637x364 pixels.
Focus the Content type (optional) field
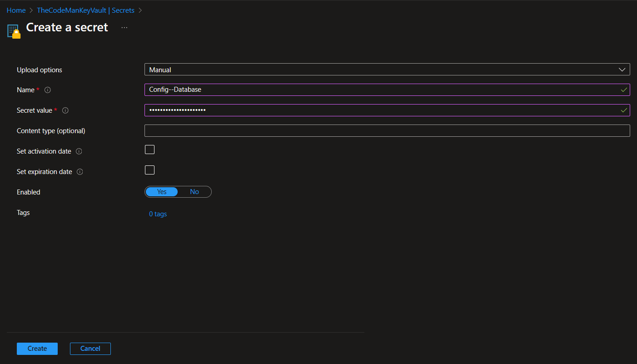387,131
